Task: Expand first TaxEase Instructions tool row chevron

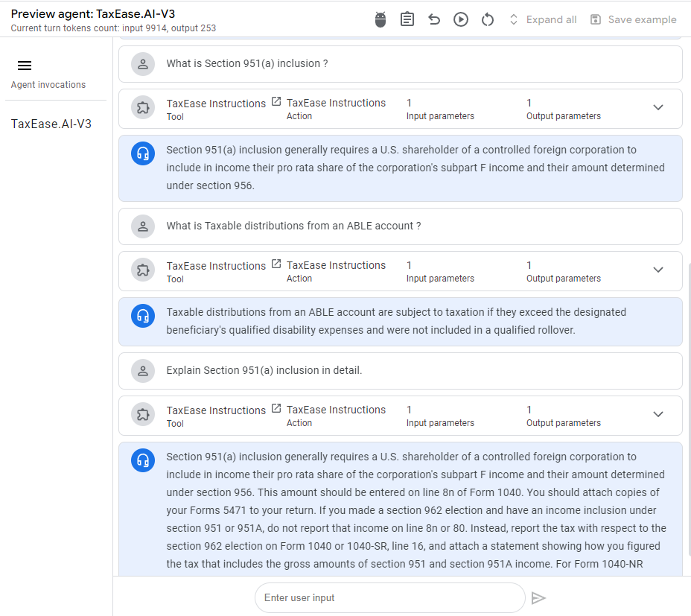Action: point(658,107)
